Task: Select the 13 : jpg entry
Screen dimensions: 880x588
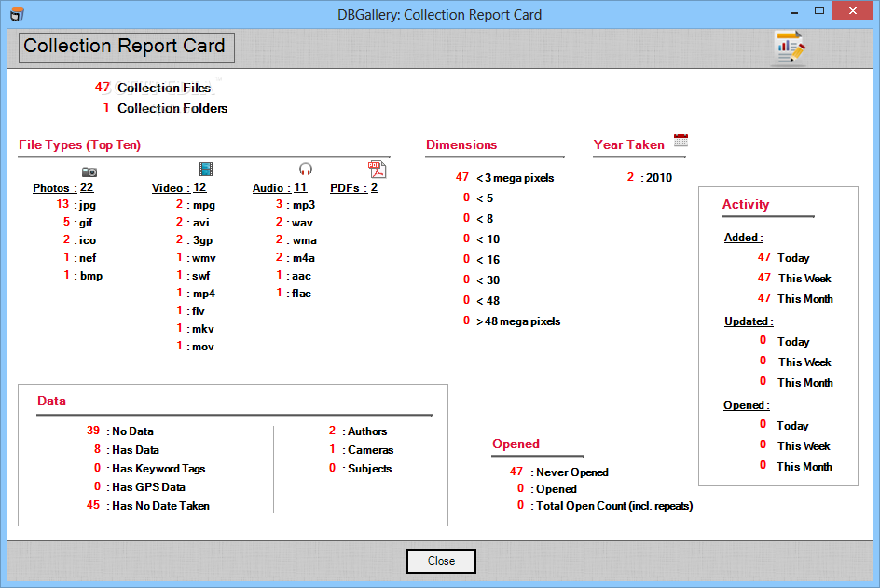Action: (x=76, y=205)
